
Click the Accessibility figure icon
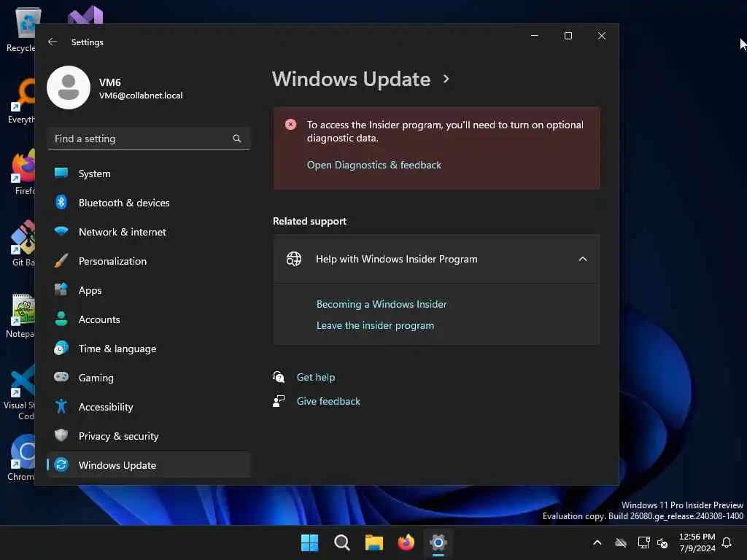coord(61,406)
